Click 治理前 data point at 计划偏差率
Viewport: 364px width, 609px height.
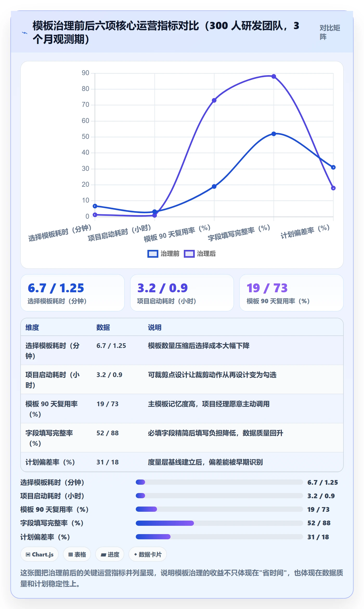pyautogui.click(x=333, y=167)
